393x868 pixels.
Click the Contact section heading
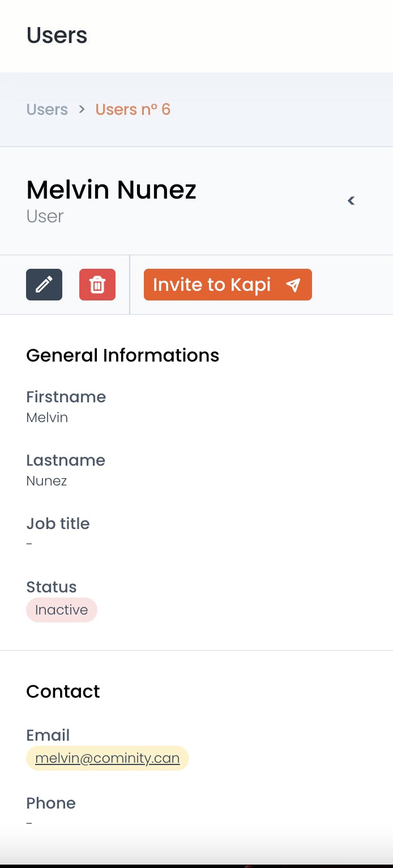pyautogui.click(x=63, y=691)
